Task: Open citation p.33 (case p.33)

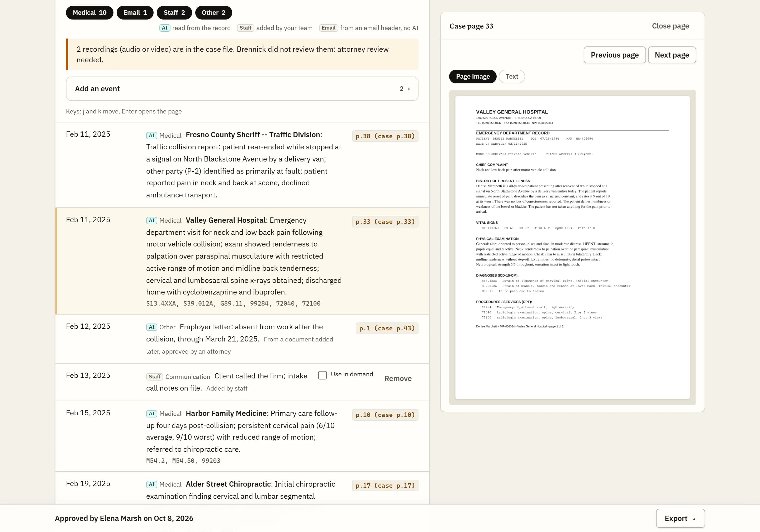Action: pyautogui.click(x=385, y=221)
